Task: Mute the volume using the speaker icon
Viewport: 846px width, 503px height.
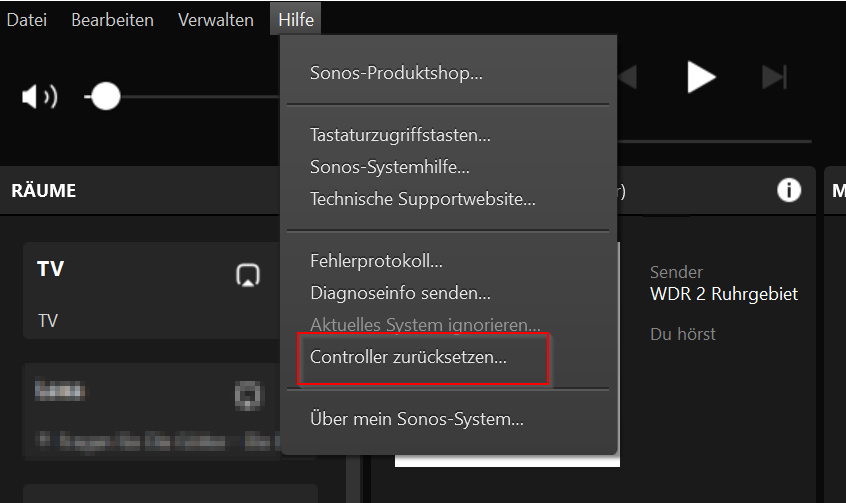Action: click(x=39, y=97)
